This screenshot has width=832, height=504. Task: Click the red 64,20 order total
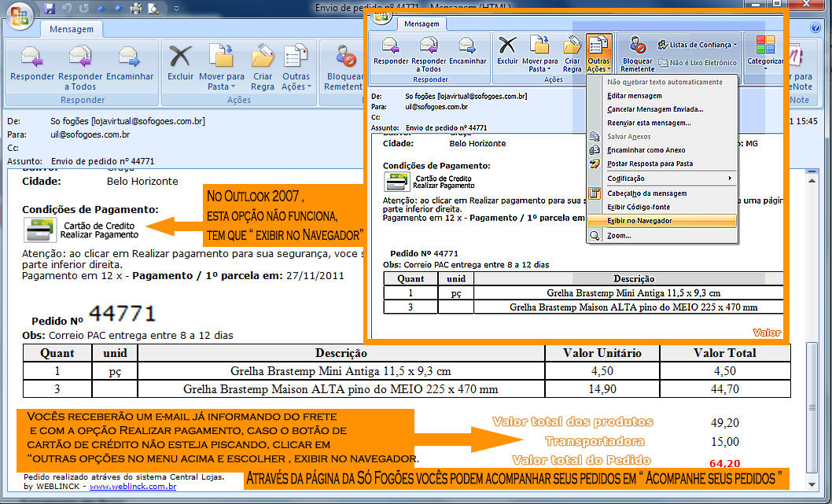[725, 464]
